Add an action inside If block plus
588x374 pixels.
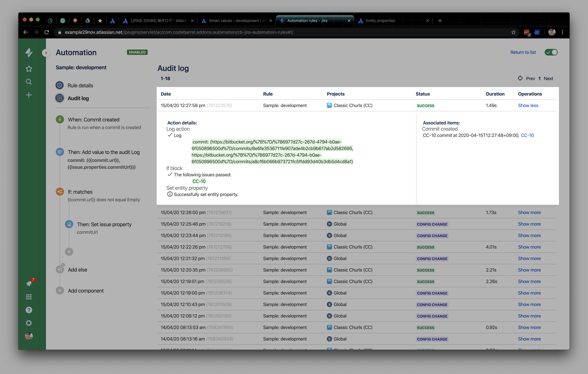tap(69, 252)
